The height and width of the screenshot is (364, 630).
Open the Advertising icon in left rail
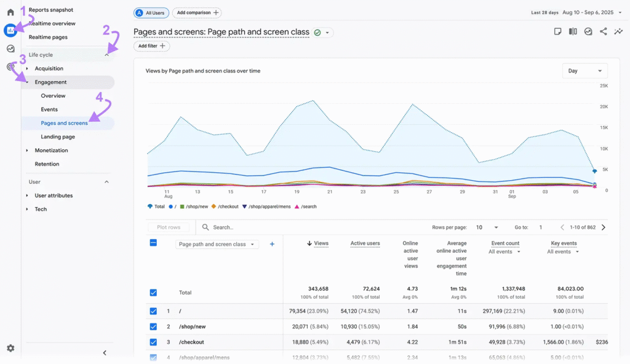tap(10, 67)
